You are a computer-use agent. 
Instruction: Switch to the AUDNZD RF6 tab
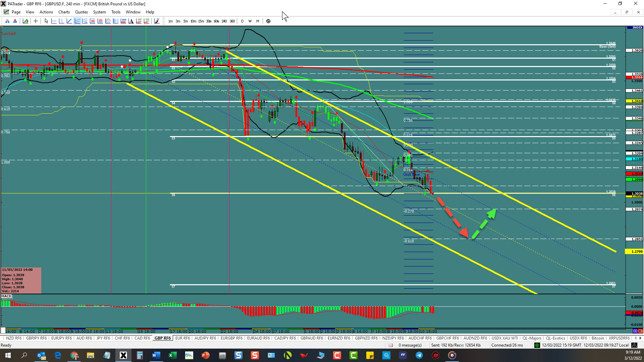475,338
